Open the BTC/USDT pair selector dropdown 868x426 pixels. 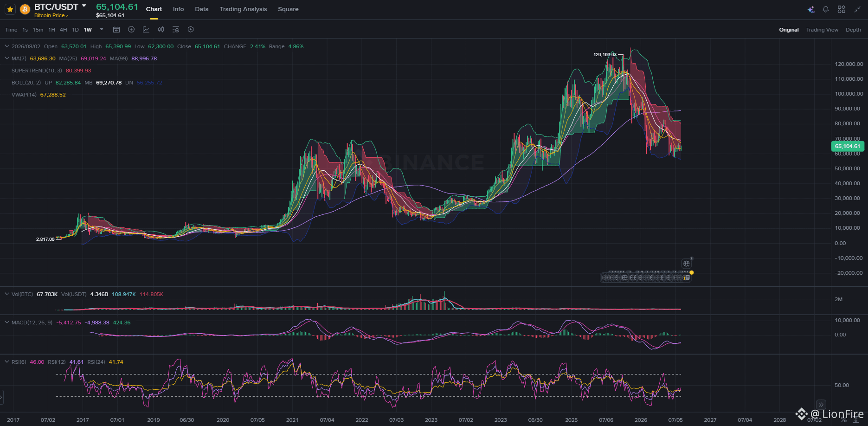pos(84,6)
